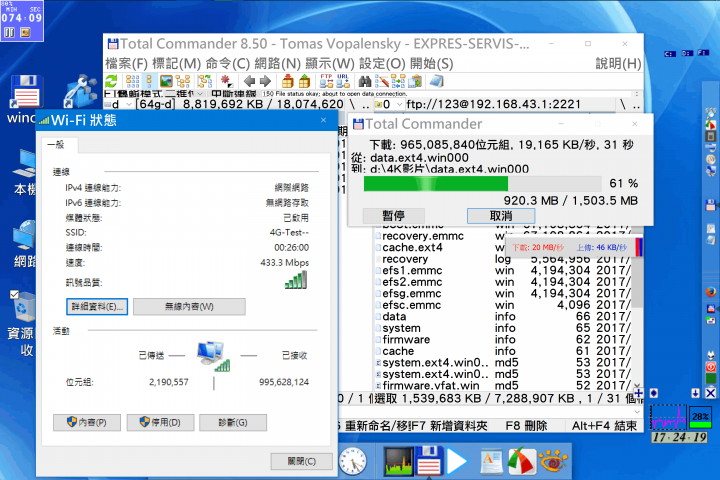Click the 取消 cancel download button
The image size is (720, 480).
[x=501, y=215]
